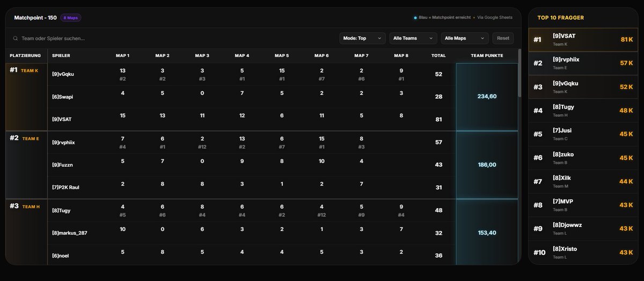This screenshot has width=644, height=281.
Task: Click player [8]Tugy in the table
Action: coord(61,210)
